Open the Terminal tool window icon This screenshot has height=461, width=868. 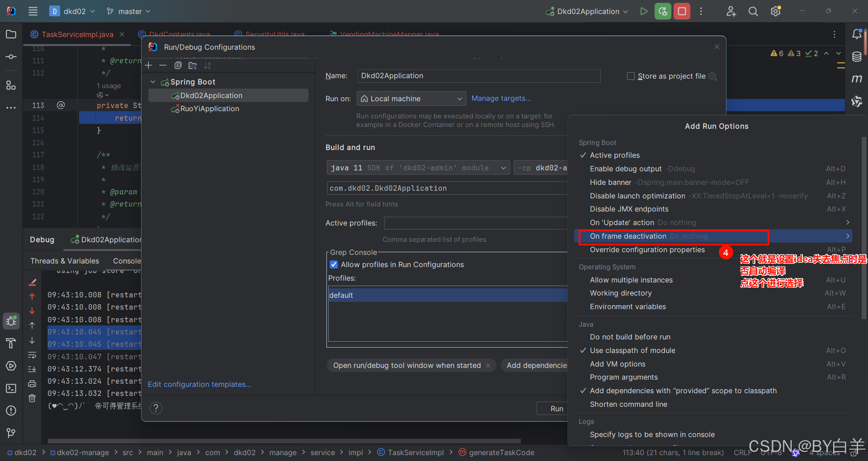[11, 388]
